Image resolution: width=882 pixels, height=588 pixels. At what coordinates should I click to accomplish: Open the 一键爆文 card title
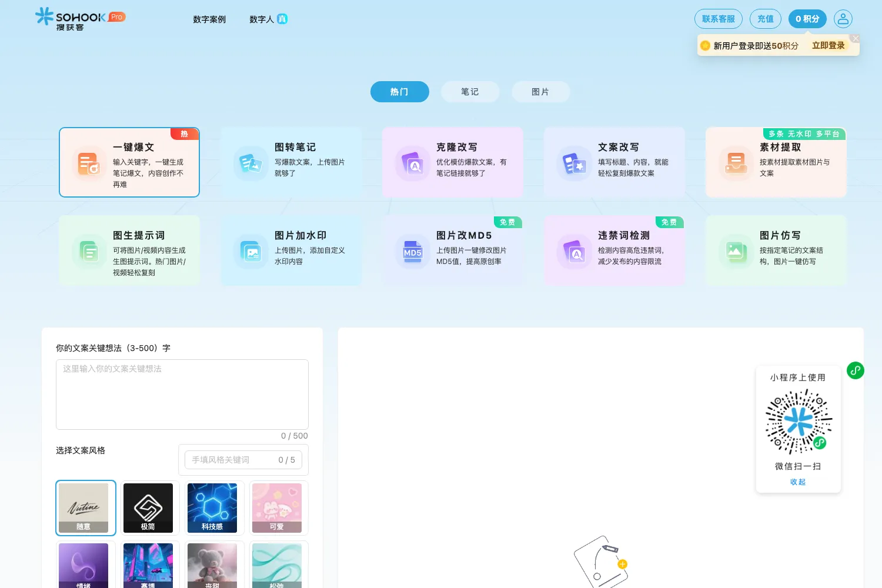[133, 147]
